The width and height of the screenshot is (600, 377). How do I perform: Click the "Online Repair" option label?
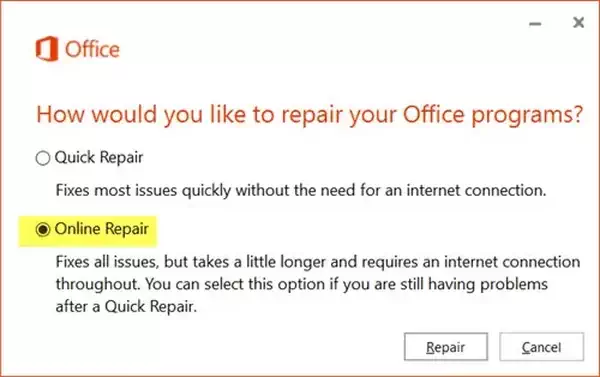pos(101,229)
